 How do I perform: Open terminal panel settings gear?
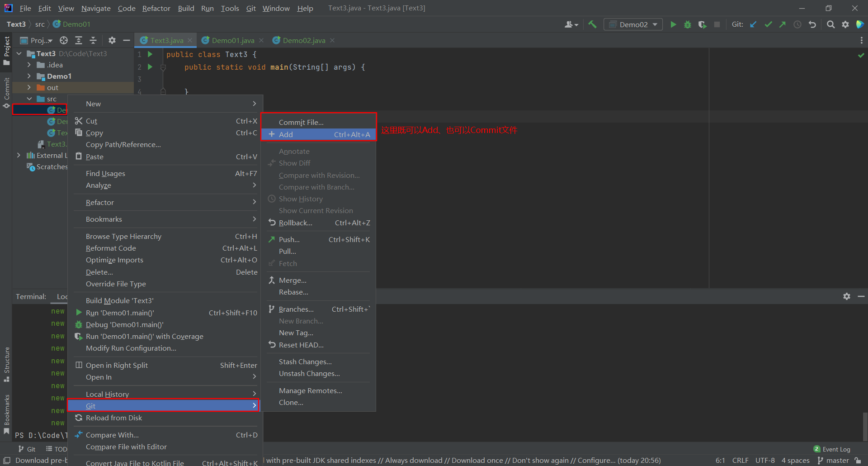[847, 296]
